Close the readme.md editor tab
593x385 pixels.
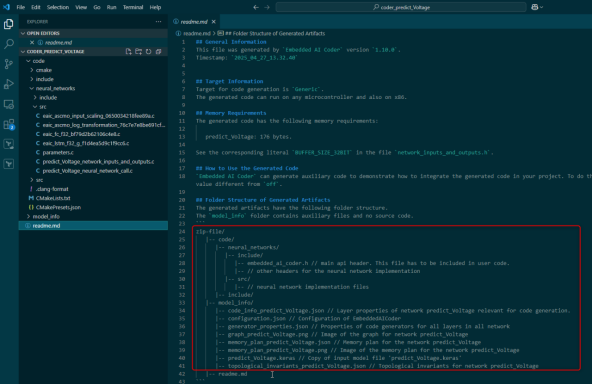point(214,22)
